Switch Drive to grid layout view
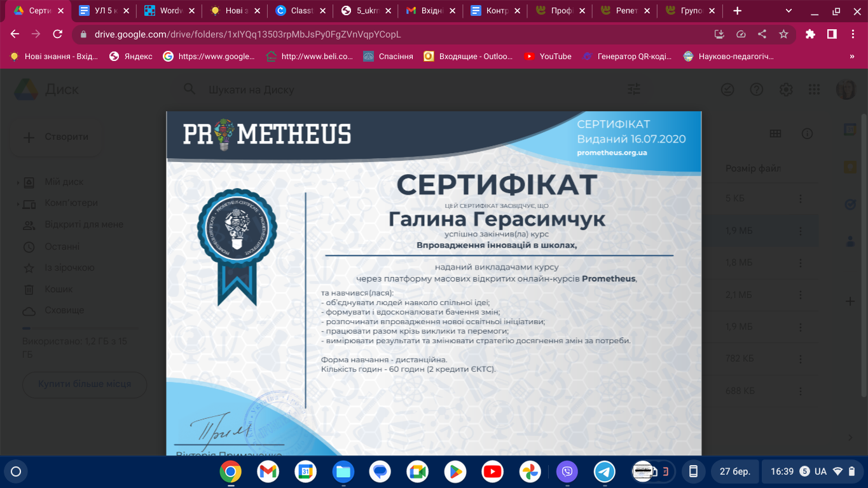This screenshot has width=868, height=488. point(775,133)
